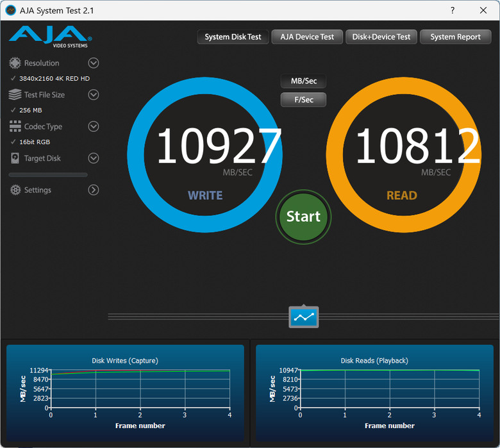Viewport: 500px width, 448px height.
Task: Expand the Resolution dropdown arrow
Action: pos(94,63)
